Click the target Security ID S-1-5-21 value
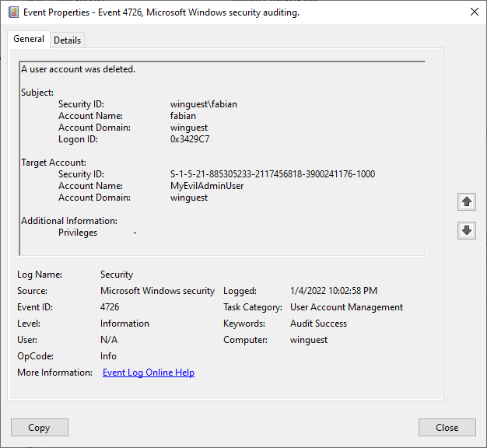 (x=272, y=174)
